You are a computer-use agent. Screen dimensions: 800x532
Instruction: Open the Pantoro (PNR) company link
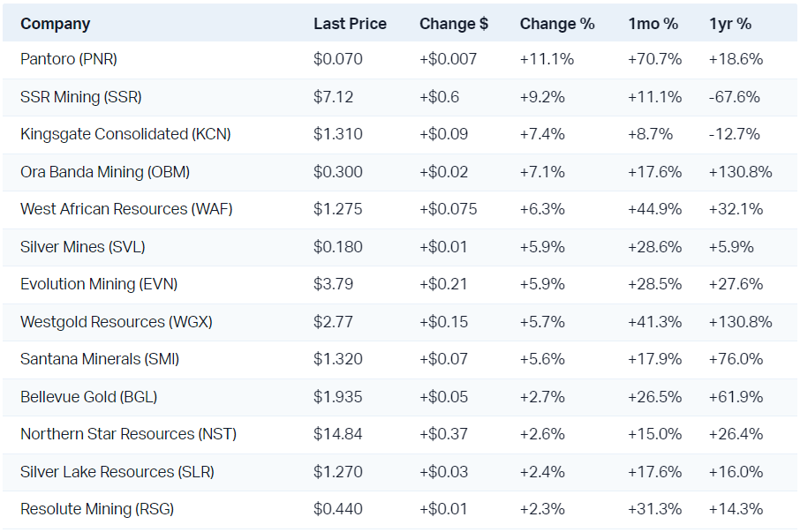pyautogui.click(x=69, y=59)
